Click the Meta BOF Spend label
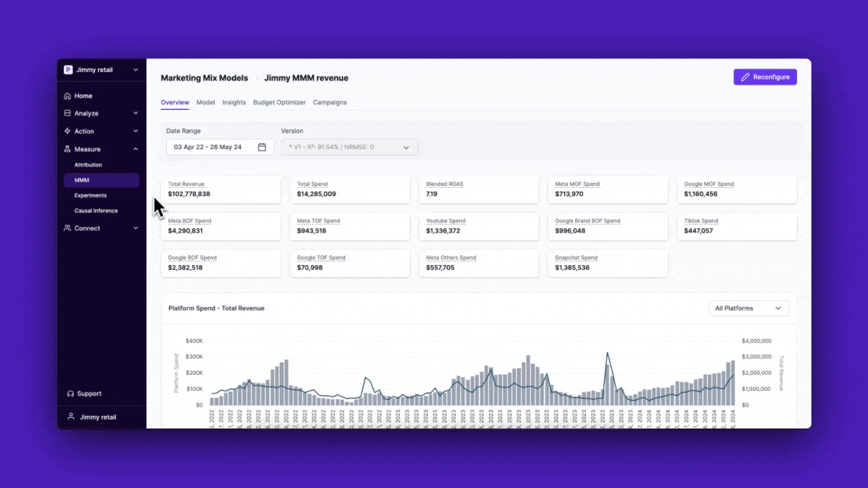Viewport: 868px width, 488px height. [x=190, y=221]
